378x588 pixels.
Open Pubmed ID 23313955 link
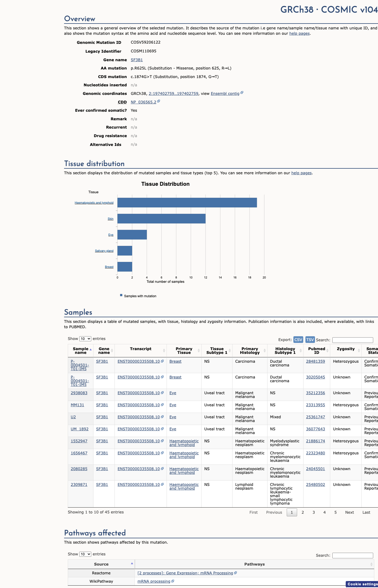pyautogui.click(x=316, y=405)
